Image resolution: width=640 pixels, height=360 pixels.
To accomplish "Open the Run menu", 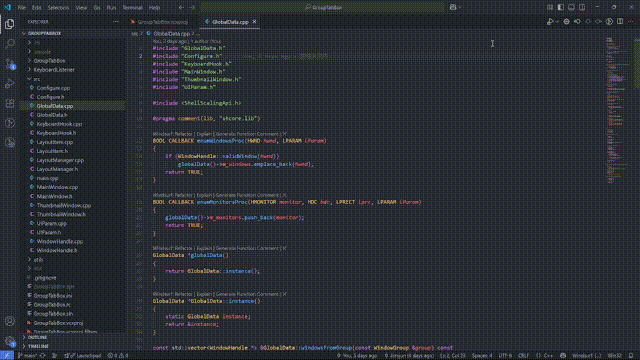I will (x=111, y=7).
